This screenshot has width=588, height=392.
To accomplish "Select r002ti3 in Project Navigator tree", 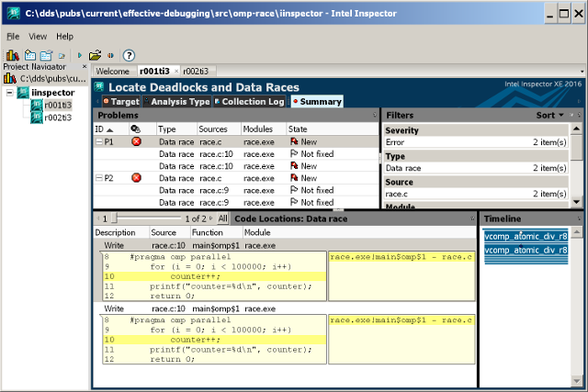I will tap(58, 118).
